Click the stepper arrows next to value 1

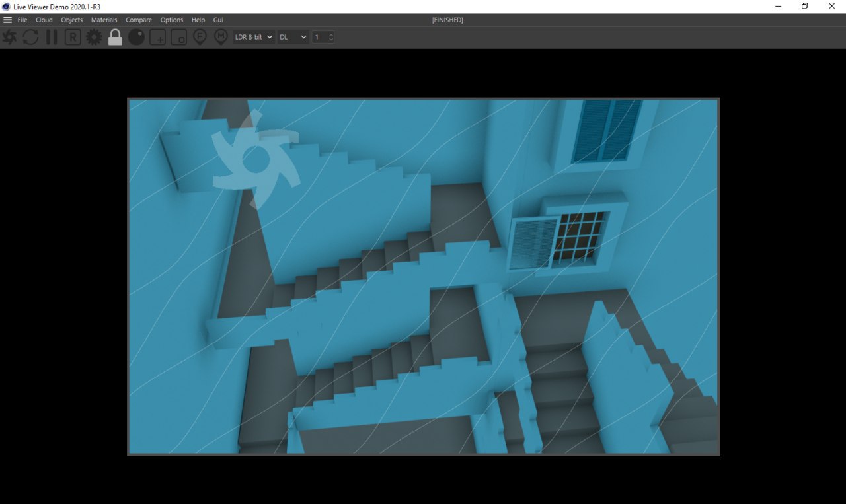pyautogui.click(x=331, y=37)
